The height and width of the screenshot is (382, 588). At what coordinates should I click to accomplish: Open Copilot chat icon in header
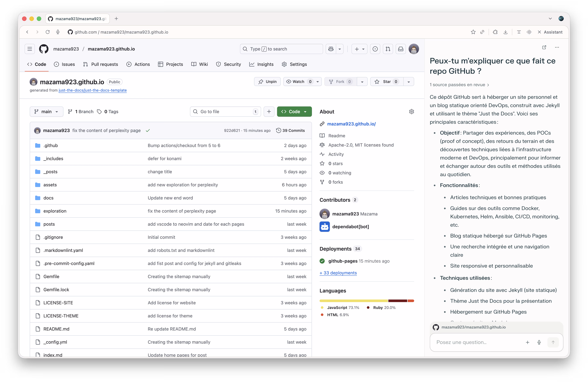pyautogui.click(x=331, y=49)
